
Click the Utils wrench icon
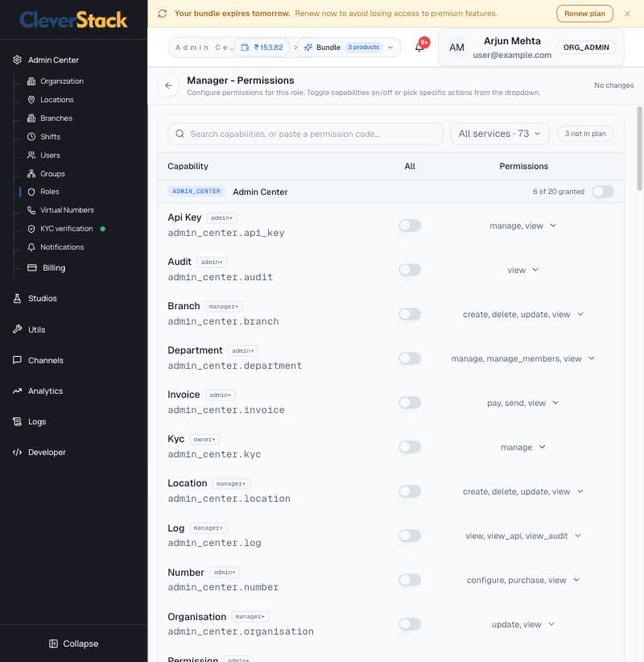pos(17,329)
